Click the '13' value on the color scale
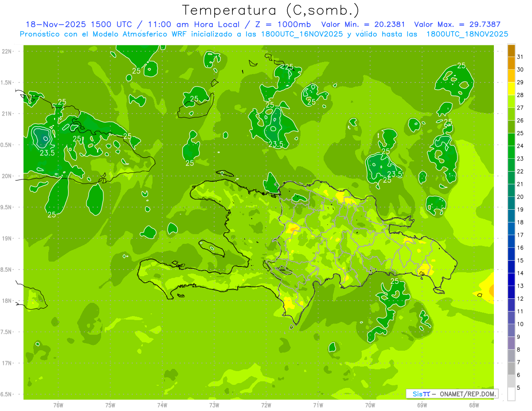This screenshot has height=411, width=532. coord(520,286)
